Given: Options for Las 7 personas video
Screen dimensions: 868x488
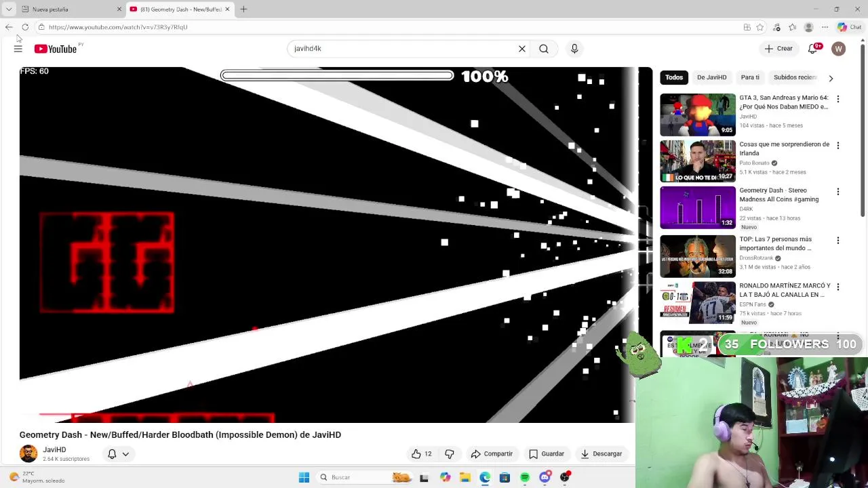Looking at the screenshot, I should (x=838, y=240).
